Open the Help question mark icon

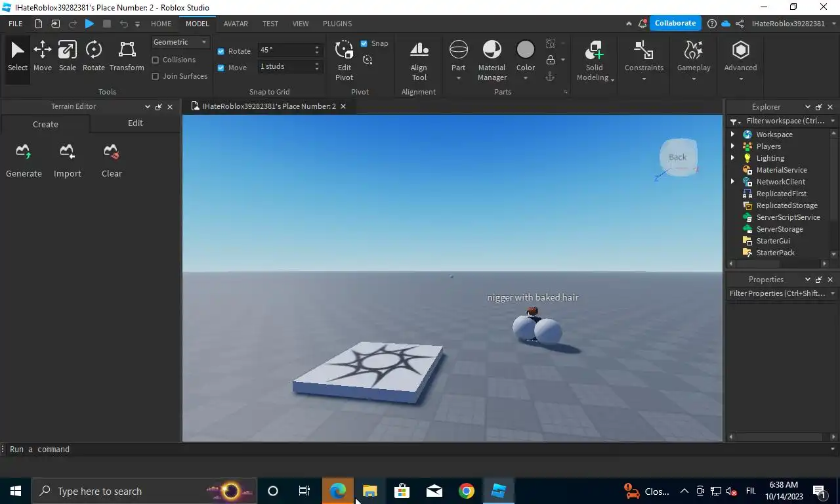coord(712,24)
